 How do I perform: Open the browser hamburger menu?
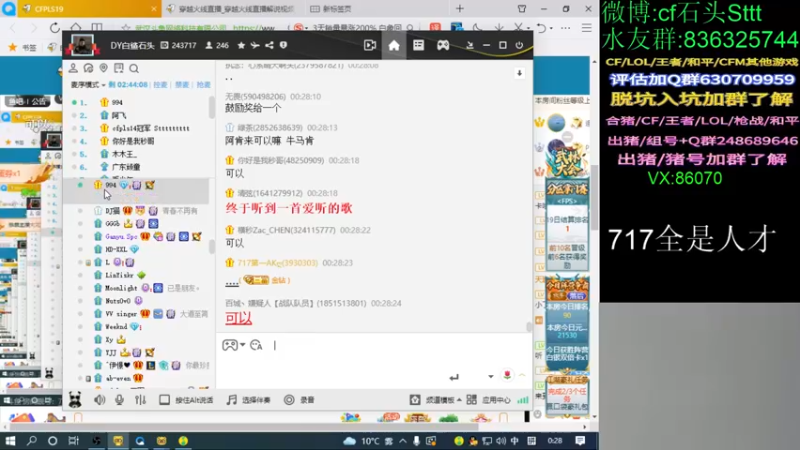[x=587, y=28]
